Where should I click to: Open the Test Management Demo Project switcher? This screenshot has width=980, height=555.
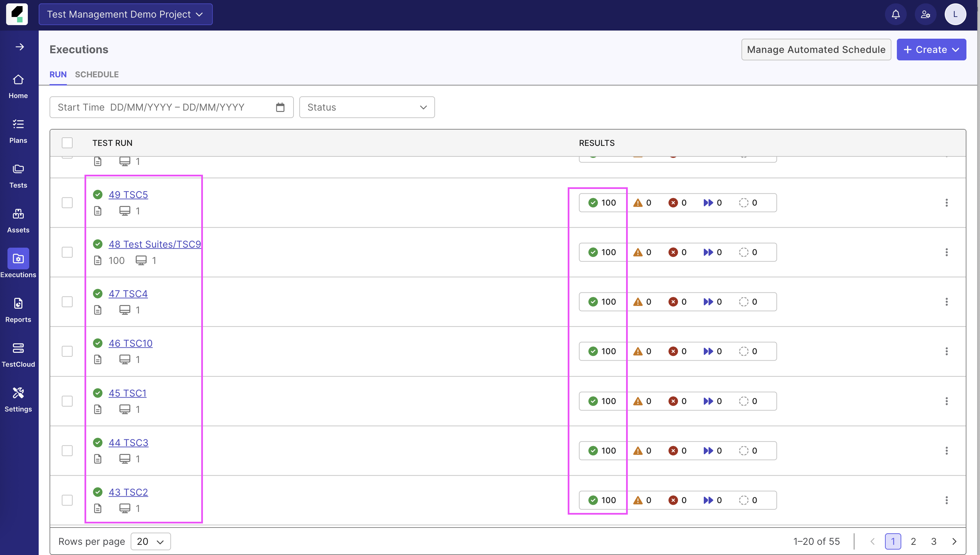pos(125,14)
